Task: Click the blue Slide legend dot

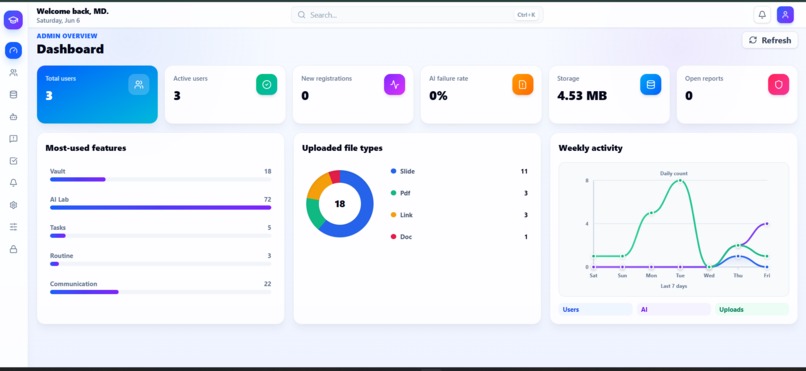Action: (394, 171)
